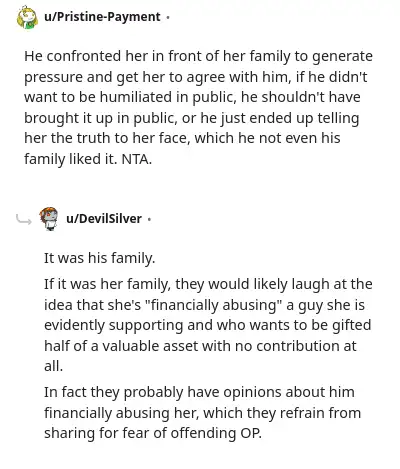Click the word "all." ending second paragraph

pyautogui.click(x=53, y=367)
